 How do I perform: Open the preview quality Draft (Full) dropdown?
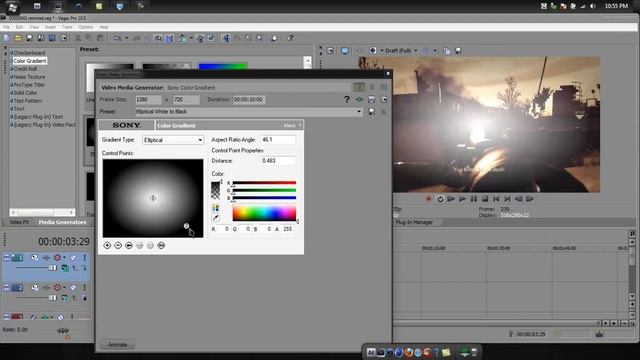click(x=401, y=51)
